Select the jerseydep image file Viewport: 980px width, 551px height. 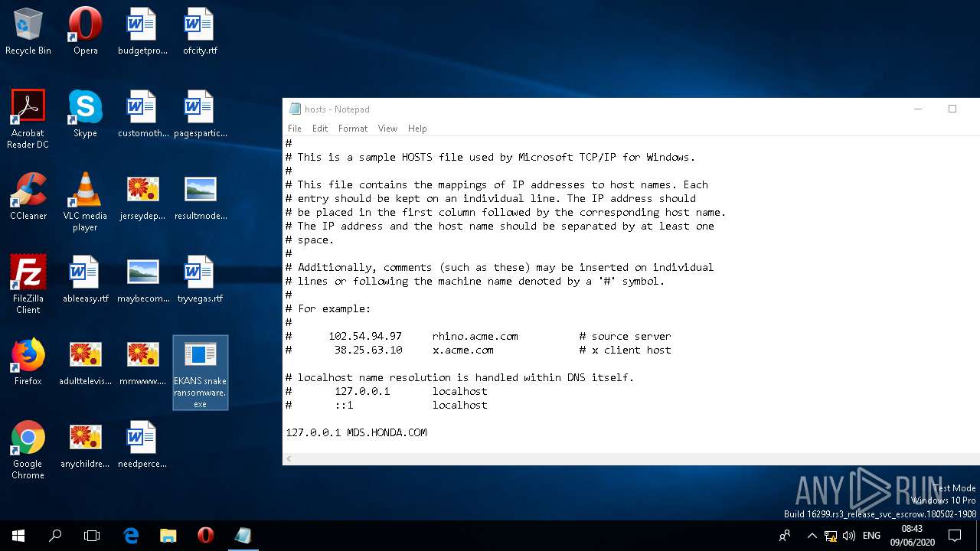click(142, 197)
